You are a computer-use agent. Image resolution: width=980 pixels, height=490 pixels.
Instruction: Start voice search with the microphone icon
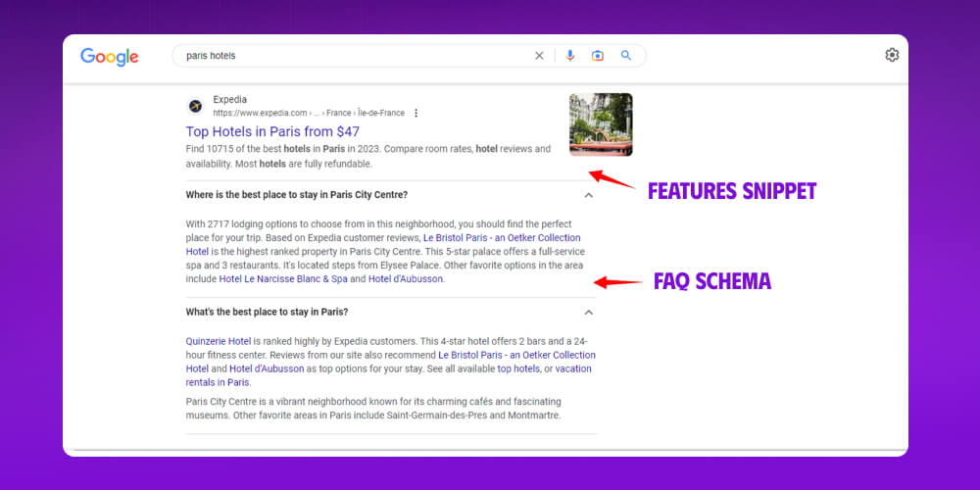[570, 56]
